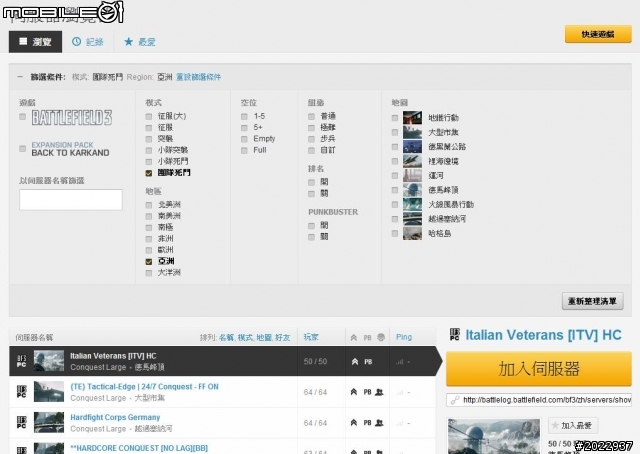Viewport: 640px width, 454px height.
Task: Open the 最愛 favorites tab
Action: [140, 42]
